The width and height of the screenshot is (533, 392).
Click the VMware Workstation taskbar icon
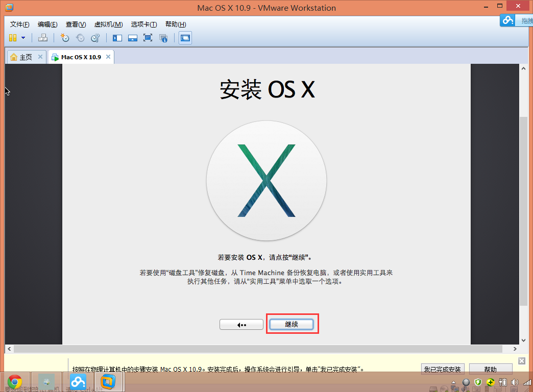coord(107,382)
